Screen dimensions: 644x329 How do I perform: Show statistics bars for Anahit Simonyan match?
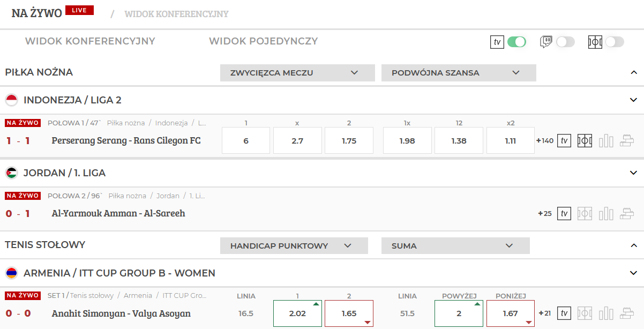click(x=606, y=313)
